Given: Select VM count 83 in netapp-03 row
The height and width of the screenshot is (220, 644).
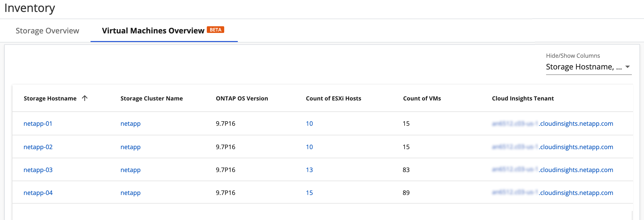Looking at the screenshot, I should point(406,170).
